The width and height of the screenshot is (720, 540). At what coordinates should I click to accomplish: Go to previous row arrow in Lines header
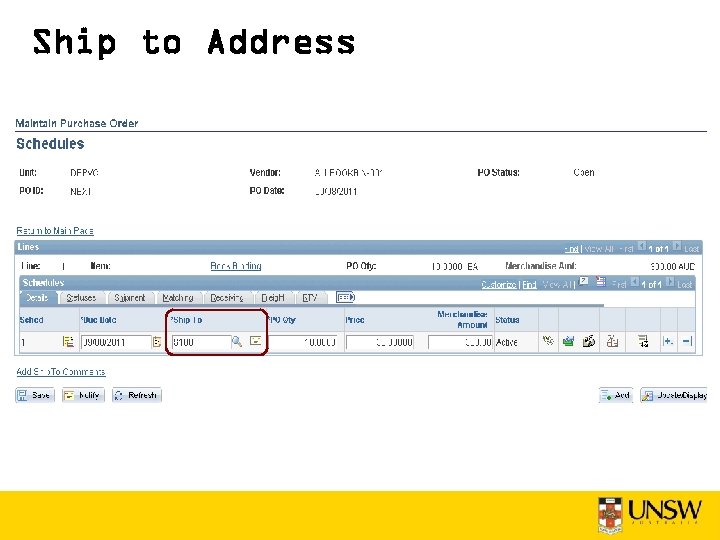(x=641, y=247)
